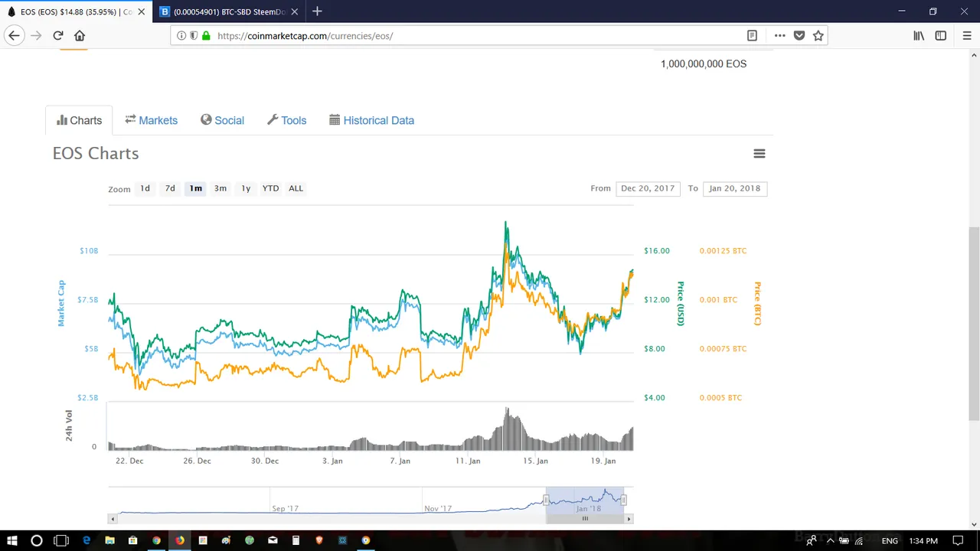Open a new browser tab
The height and width of the screenshot is (551, 980).
tap(317, 11)
